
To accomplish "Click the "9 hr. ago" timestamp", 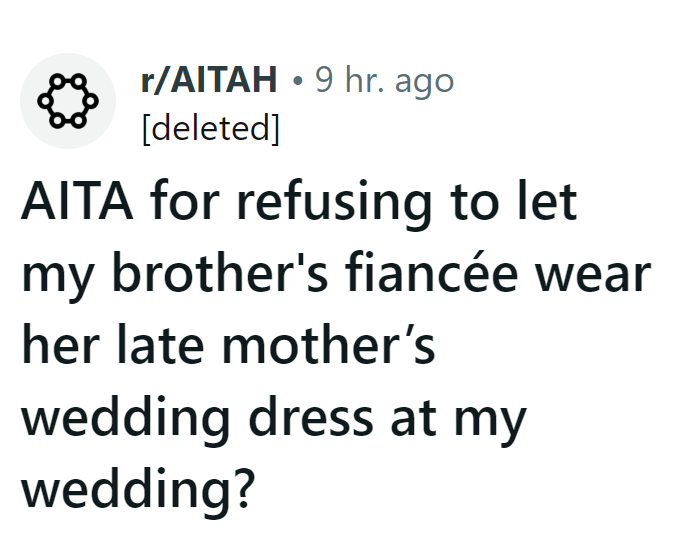I will (x=384, y=80).
